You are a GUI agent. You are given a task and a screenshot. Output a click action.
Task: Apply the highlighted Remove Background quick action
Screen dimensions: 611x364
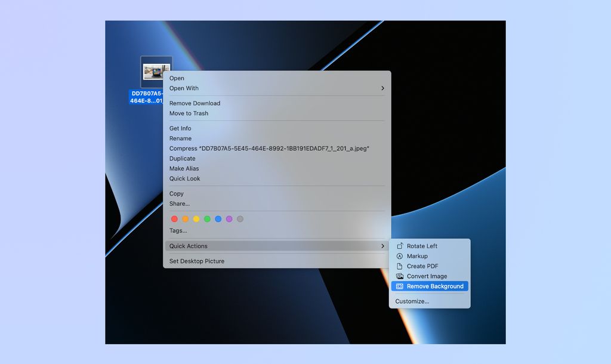[431, 286]
